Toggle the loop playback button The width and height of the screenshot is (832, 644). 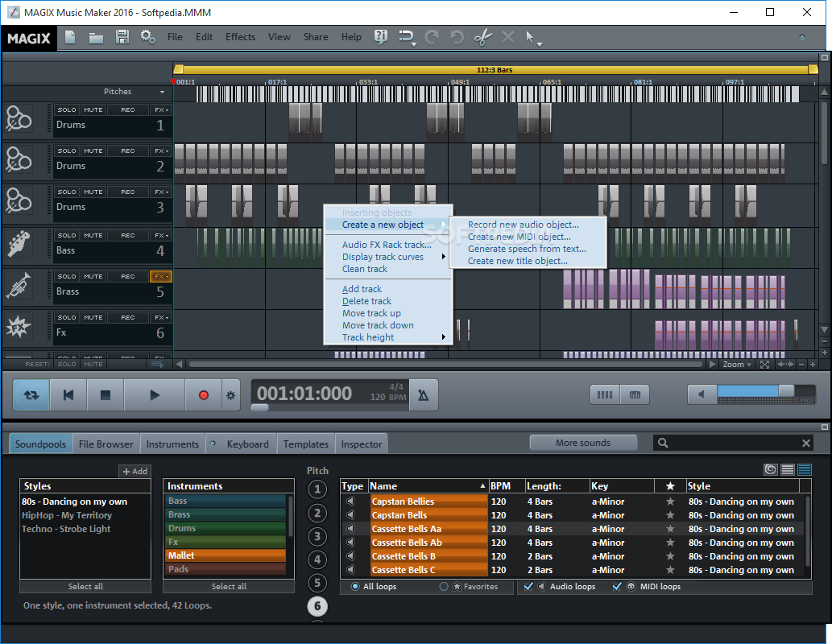click(31, 395)
